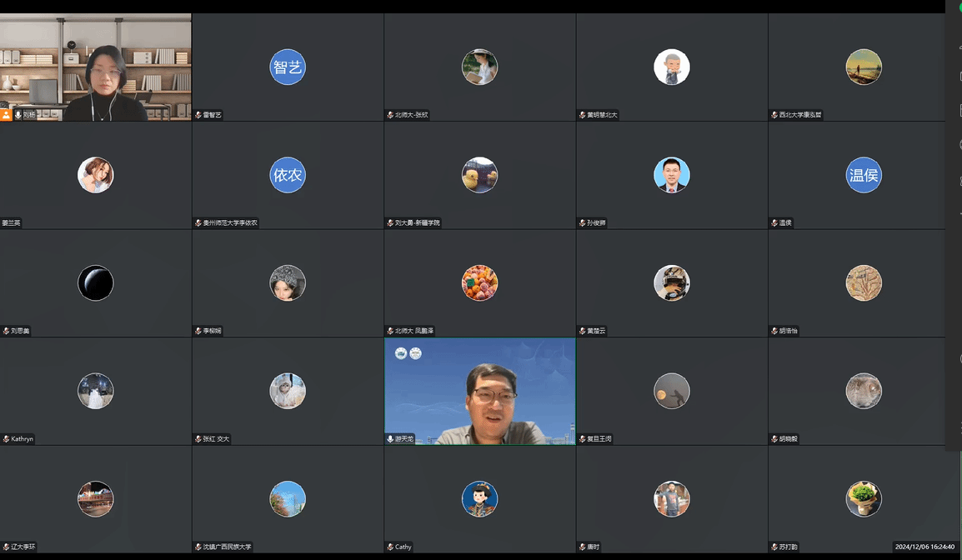The width and height of the screenshot is (962, 560).
Task: Click the 2024/12/06 timestamp overlay
Action: (924, 547)
